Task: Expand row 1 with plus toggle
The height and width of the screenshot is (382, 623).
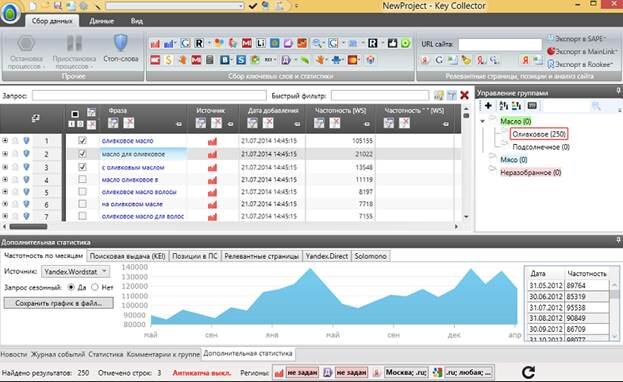Action: (x=5, y=140)
